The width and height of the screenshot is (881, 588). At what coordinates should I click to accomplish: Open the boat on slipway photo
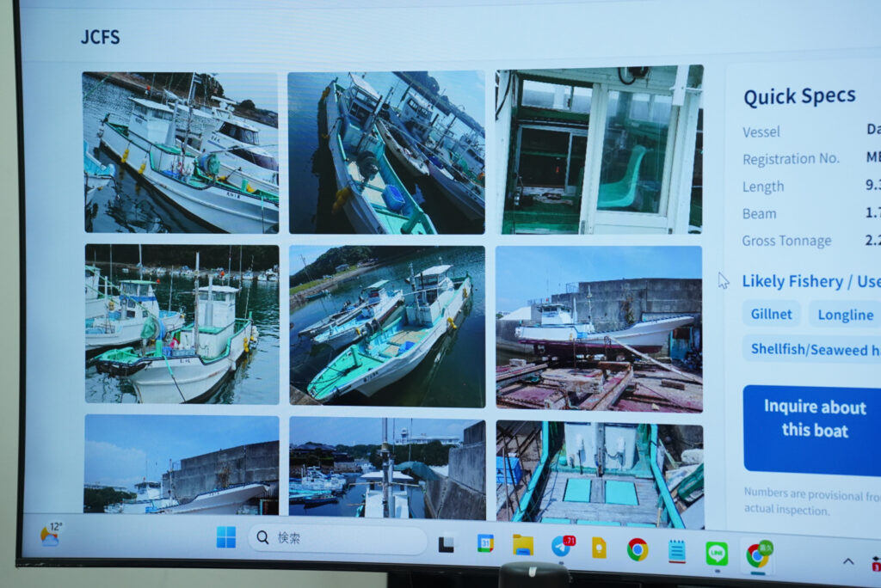click(x=599, y=328)
